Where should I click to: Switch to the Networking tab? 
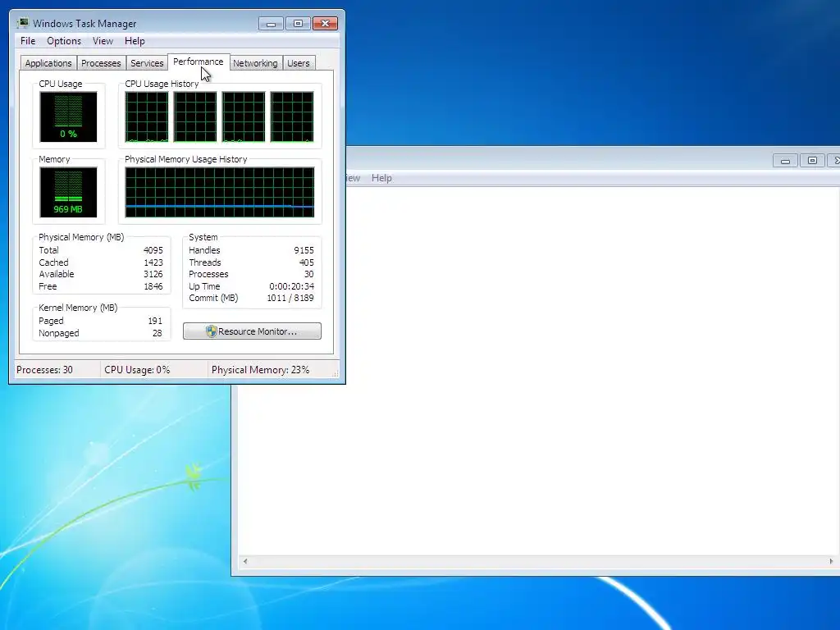[x=256, y=63]
